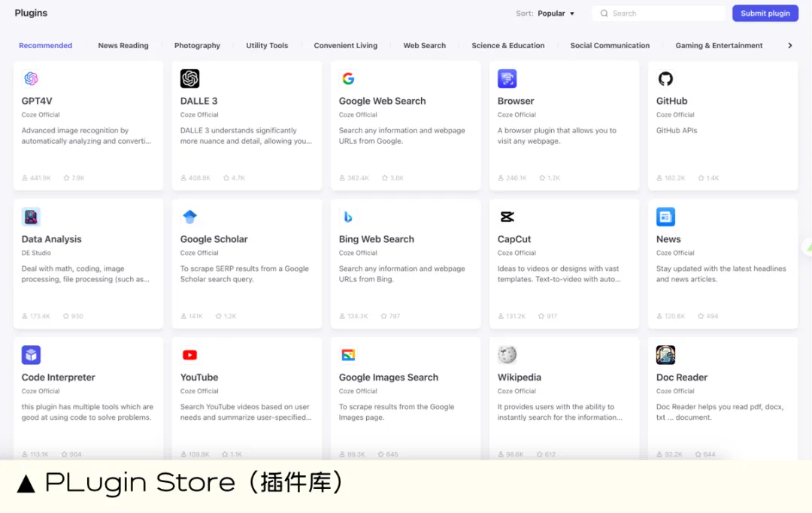Open the GitHub octocat icon
The width and height of the screenshot is (812, 513).
coord(665,79)
